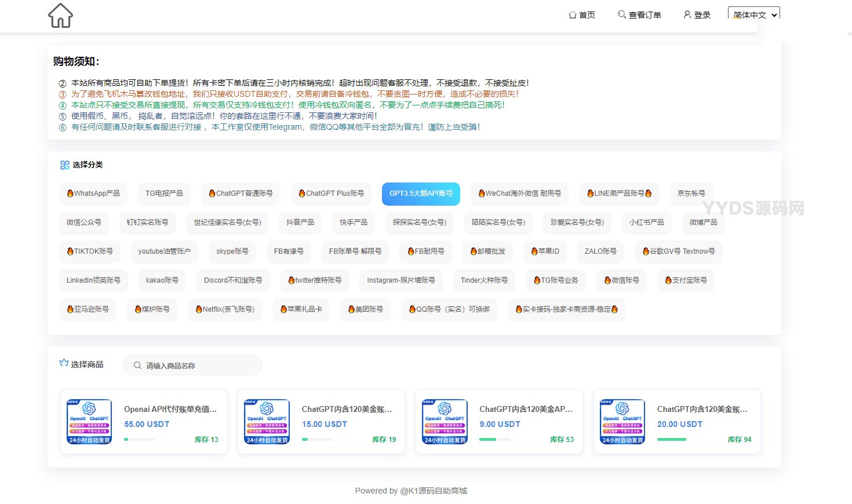Open ChatGPT内含120美金AP... product title
Image resolution: width=852 pixels, height=504 pixels.
tap(526, 409)
